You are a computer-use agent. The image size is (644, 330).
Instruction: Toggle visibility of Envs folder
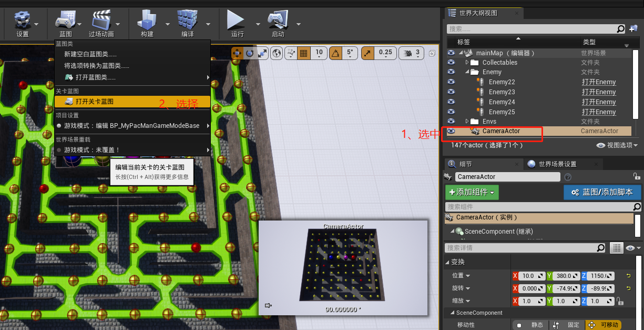pos(451,122)
